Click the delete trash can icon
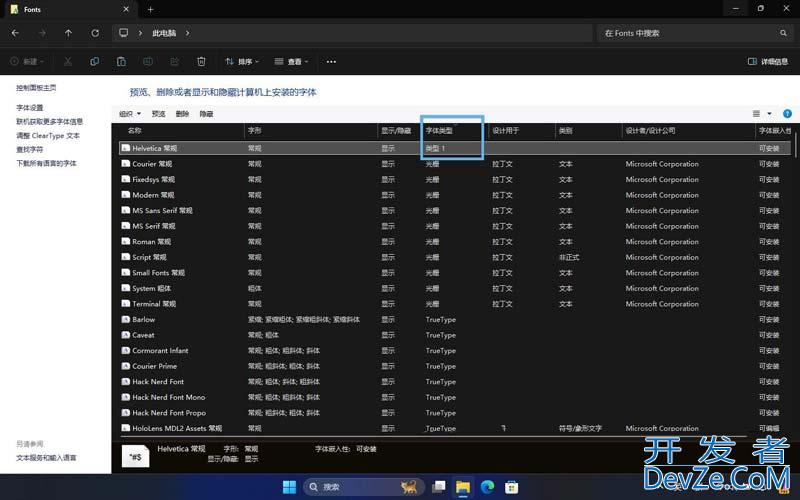Screen dimensions: 800x500 [x=201, y=62]
